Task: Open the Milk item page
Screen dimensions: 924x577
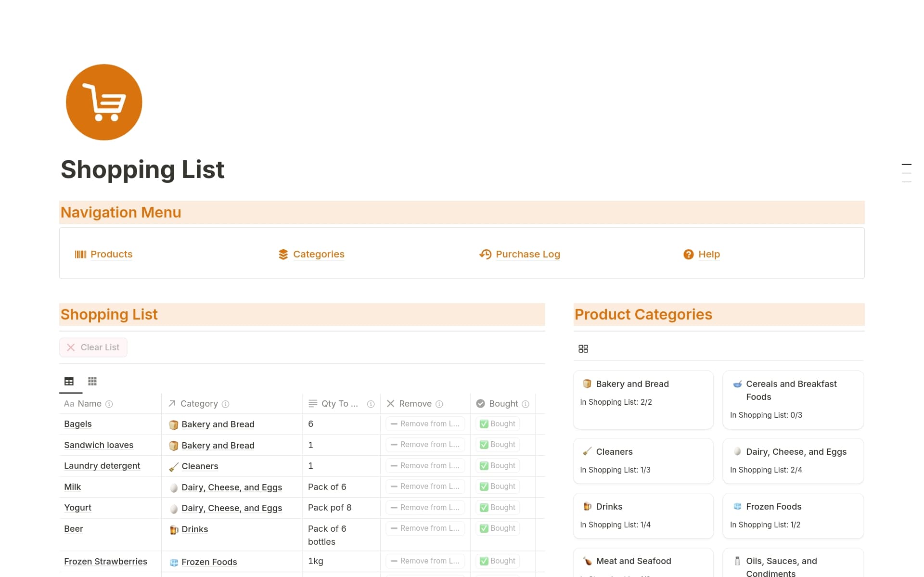Action: pyautogui.click(x=72, y=487)
